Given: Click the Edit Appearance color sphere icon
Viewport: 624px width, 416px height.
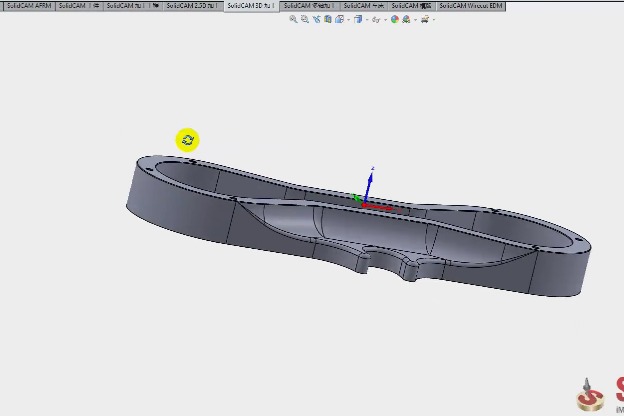Looking at the screenshot, I should click(395, 19).
